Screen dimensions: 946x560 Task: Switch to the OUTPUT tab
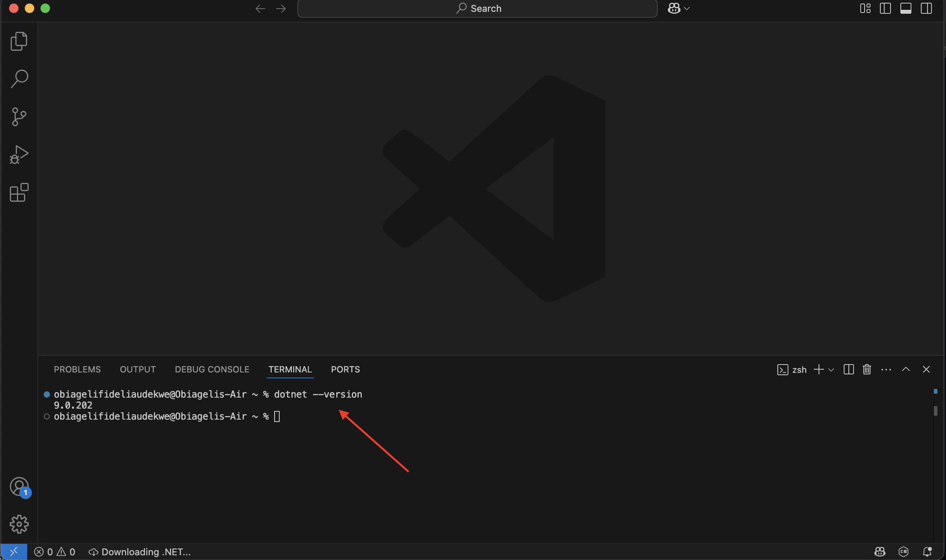point(138,369)
